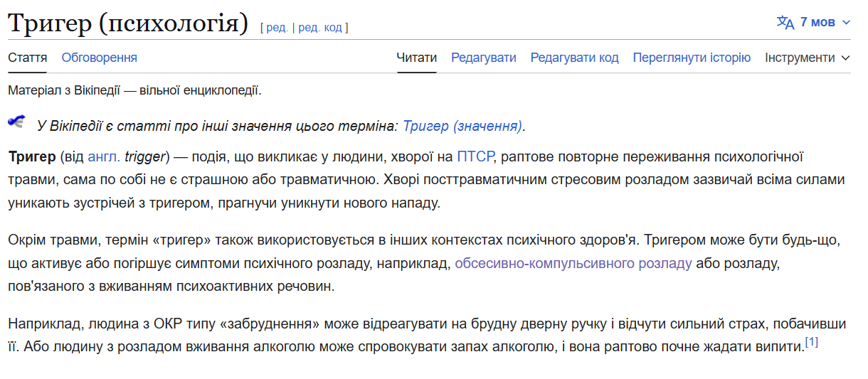The height and width of the screenshot is (379, 868).
Task: Click the chevron next to 7 мов
Action: [x=846, y=23]
